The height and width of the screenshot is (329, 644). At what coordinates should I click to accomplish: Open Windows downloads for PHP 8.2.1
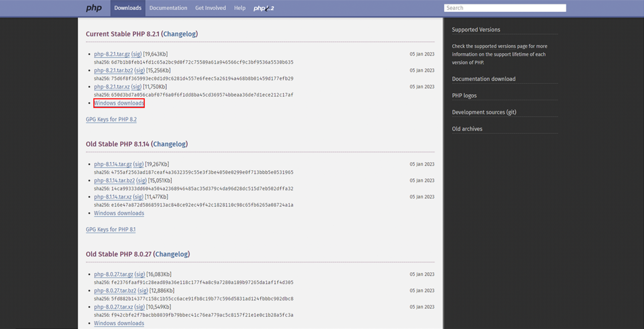119,103
